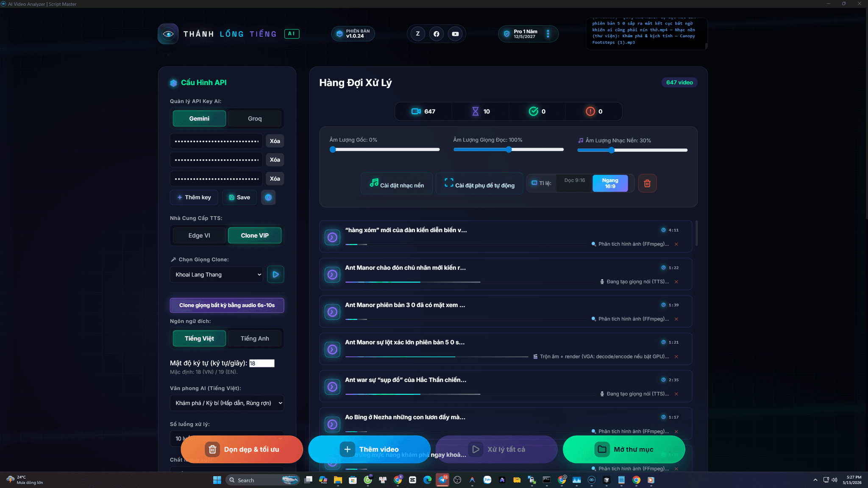Click the Thêm video button
This screenshot has width=868, height=488.
369,449
